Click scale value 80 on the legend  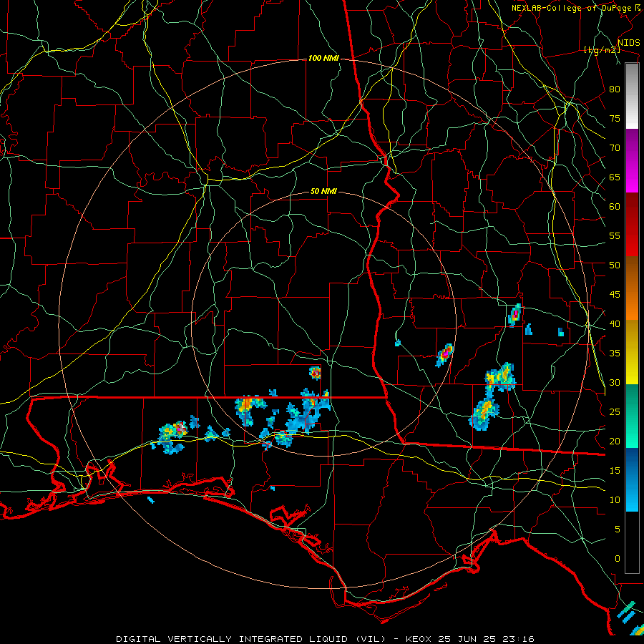[615, 89]
